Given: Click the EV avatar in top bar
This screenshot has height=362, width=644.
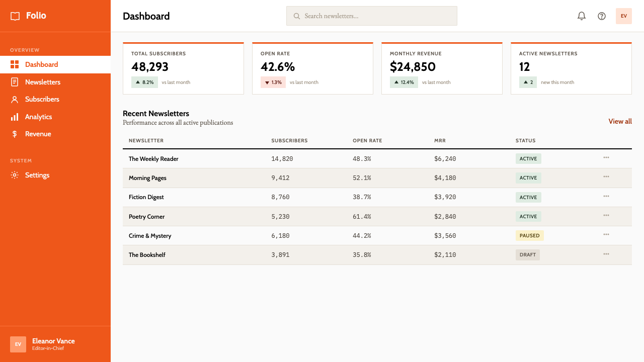Looking at the screenshot, I should pyautogui.click(x=624, y=16).
